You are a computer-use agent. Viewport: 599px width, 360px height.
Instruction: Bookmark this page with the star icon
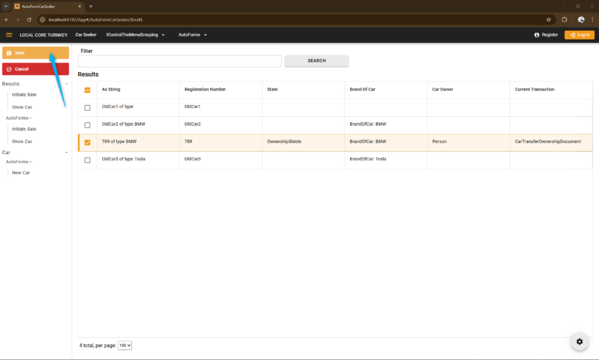pyautogui.click(x=549, y=19)
